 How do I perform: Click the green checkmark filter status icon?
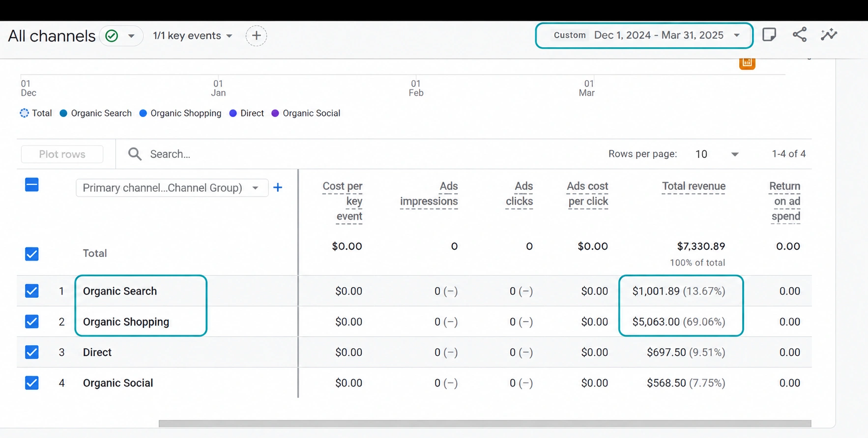coord(112,36)
